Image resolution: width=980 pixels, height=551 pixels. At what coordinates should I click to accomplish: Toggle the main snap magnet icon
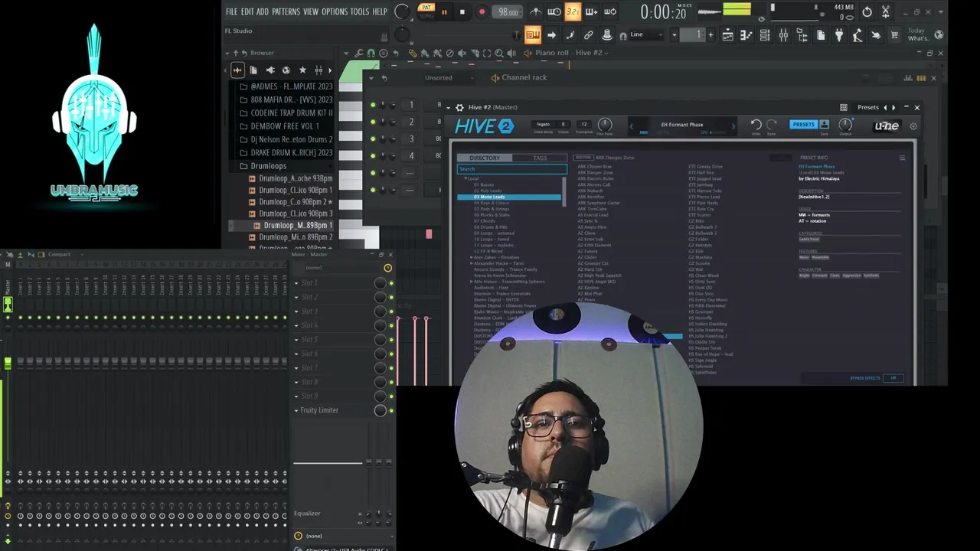pos(622,36)
